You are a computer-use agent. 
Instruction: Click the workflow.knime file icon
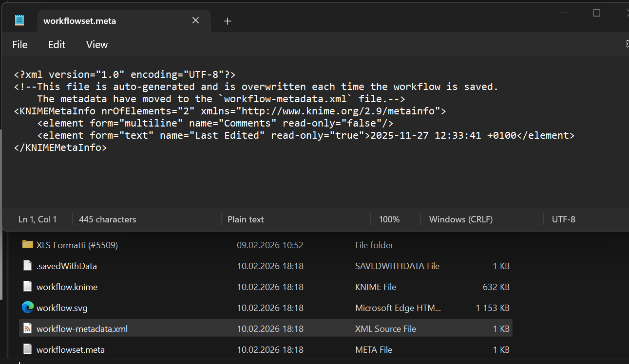[27, 287]
